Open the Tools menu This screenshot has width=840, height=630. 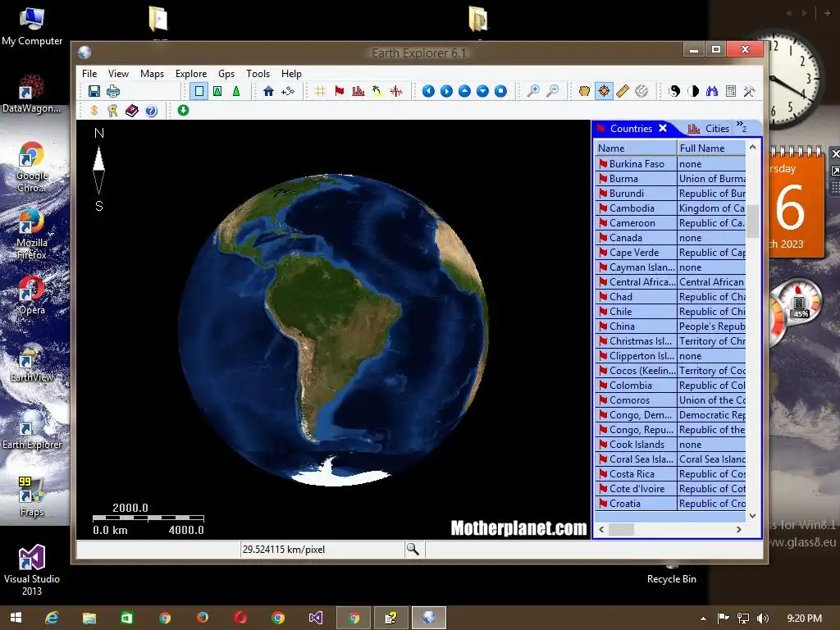(x=258, y=73)
